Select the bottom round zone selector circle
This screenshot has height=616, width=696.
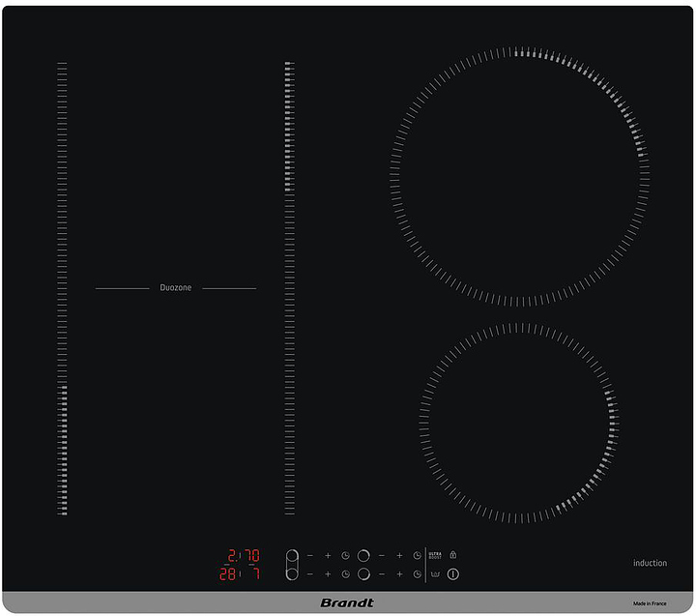click(x=363, y=574)
